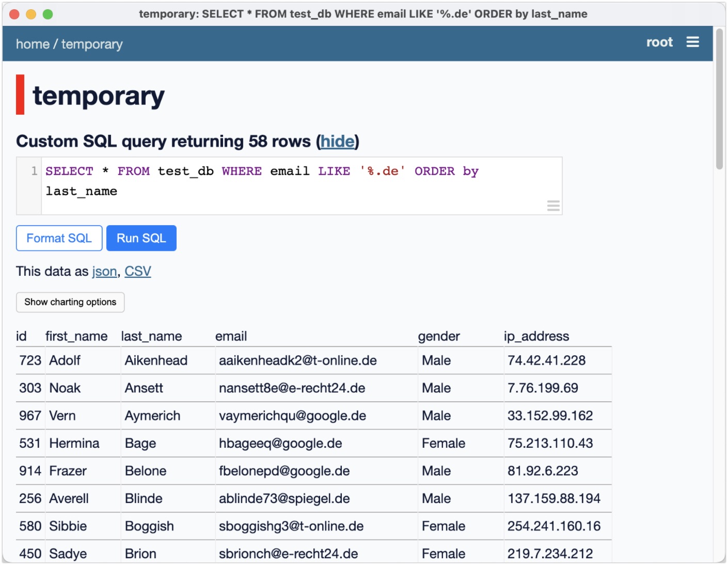Image resolution: width=728 pixels, height=565 pixels.
Task: Select last name Aikenhead cell
Action: pyautogui.click(x=168, y=360)
